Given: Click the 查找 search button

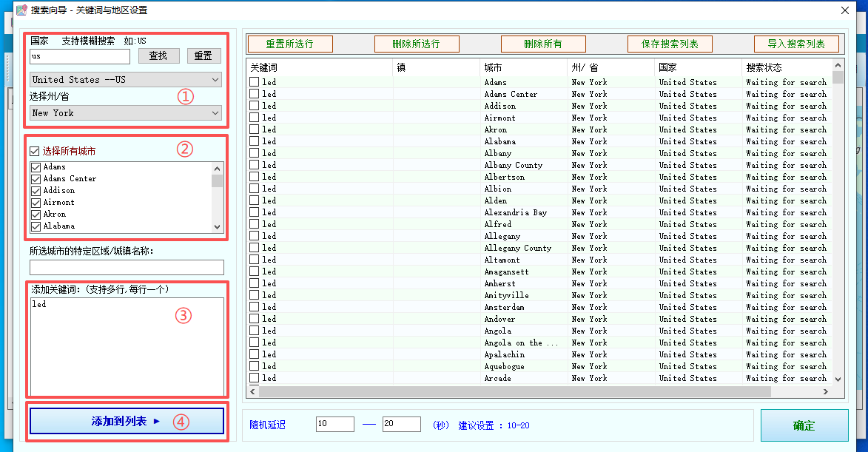Looking at the screenshot, I should (x=158, y=56).
